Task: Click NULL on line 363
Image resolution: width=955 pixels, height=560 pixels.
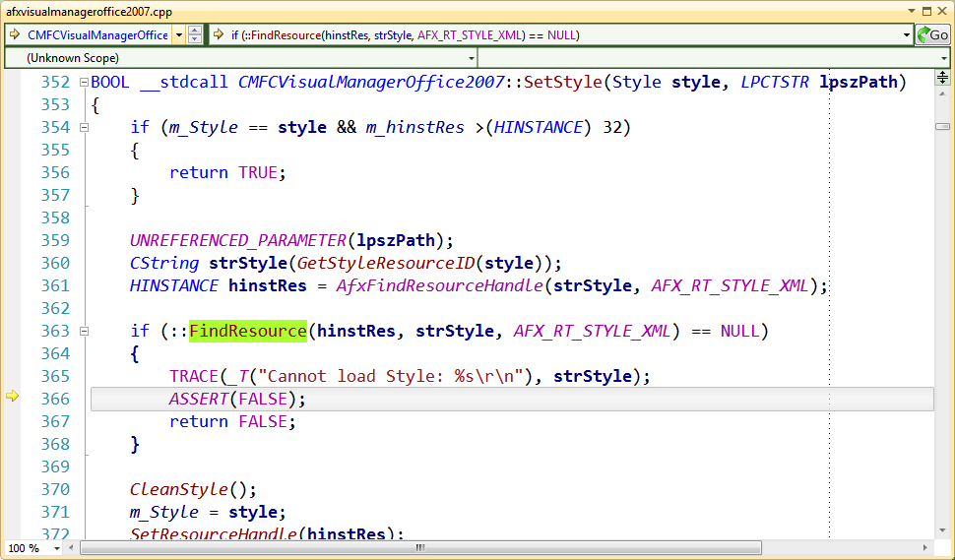Action: (740, 332)
